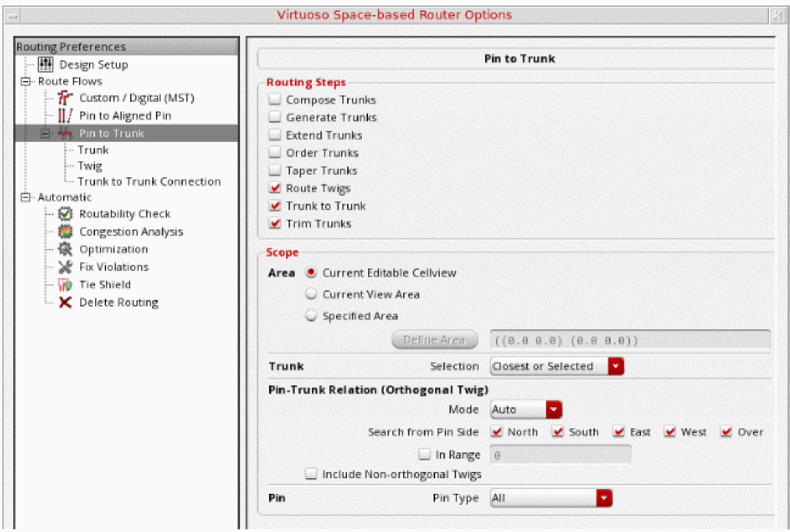Screen dimensions: 790x532
Task: Select Fix Violations in the tree
Action: tap(114, 267)
